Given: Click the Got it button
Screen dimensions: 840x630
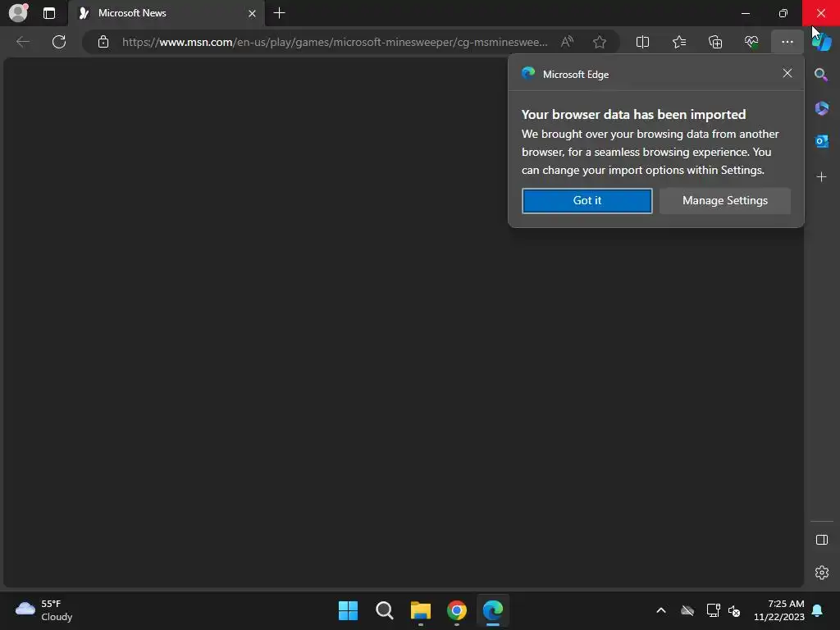Looking at the screenshot, I should (x=587, y=200).
